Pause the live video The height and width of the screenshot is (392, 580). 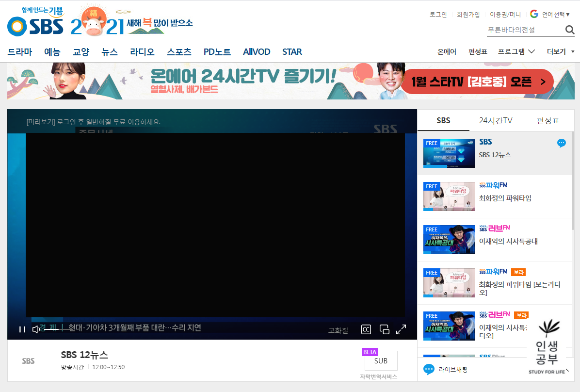click(22, 329)
